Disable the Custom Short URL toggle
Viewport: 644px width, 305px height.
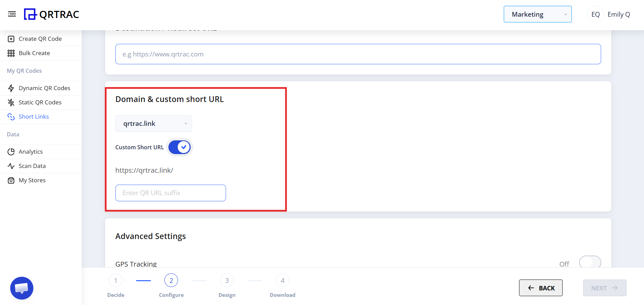coord(179,147)
